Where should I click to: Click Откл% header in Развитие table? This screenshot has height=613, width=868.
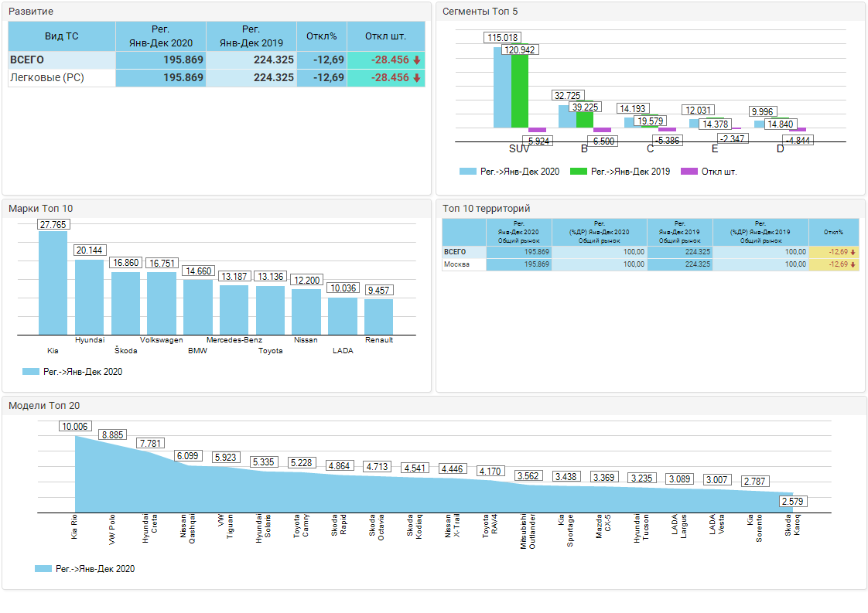click(322, 36)
